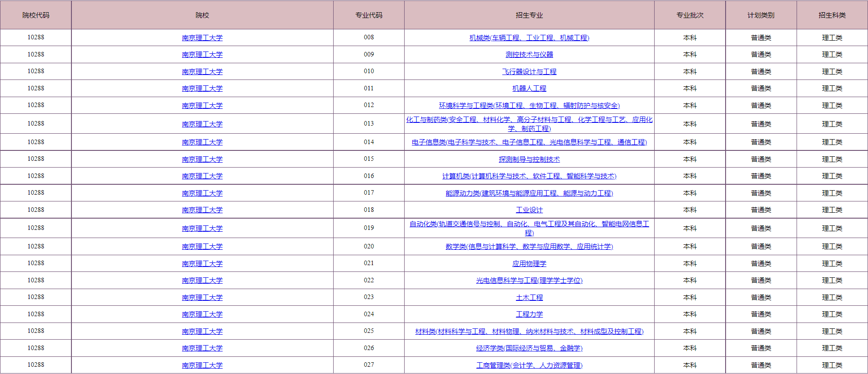The height and width of the screenshot is (374, 868).
Task: Click the 招生专业 column header
Action: 529,15
